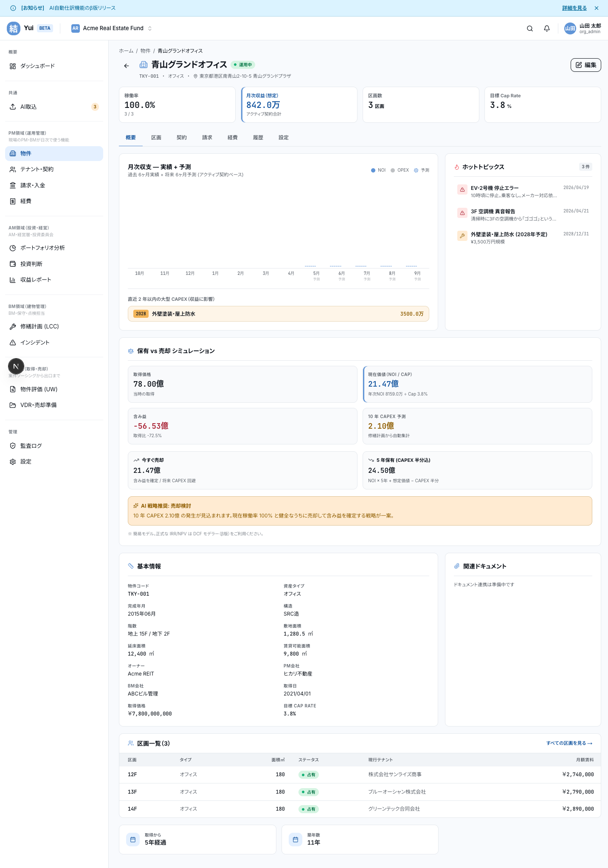Click the 3F 空調機 異音報告 alert icon
The height and width of the screenshot is (868, 608).
coord(462,213)
